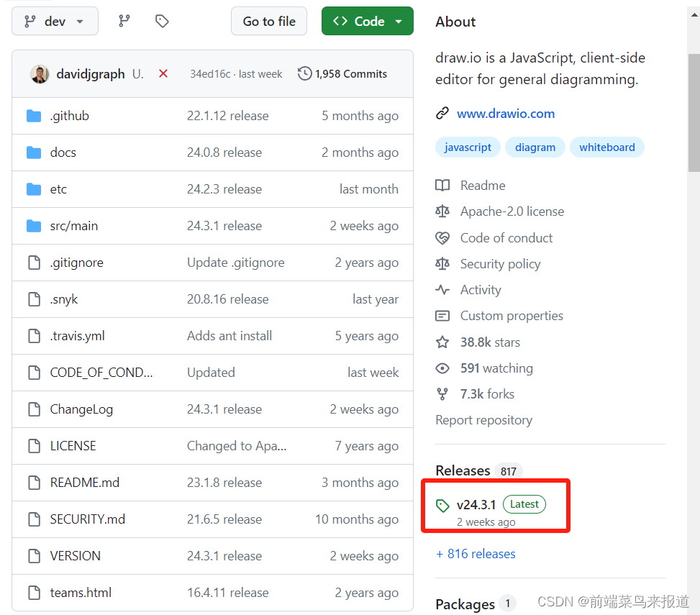Open the www.drawio.com website link

(x=505, y=114)
